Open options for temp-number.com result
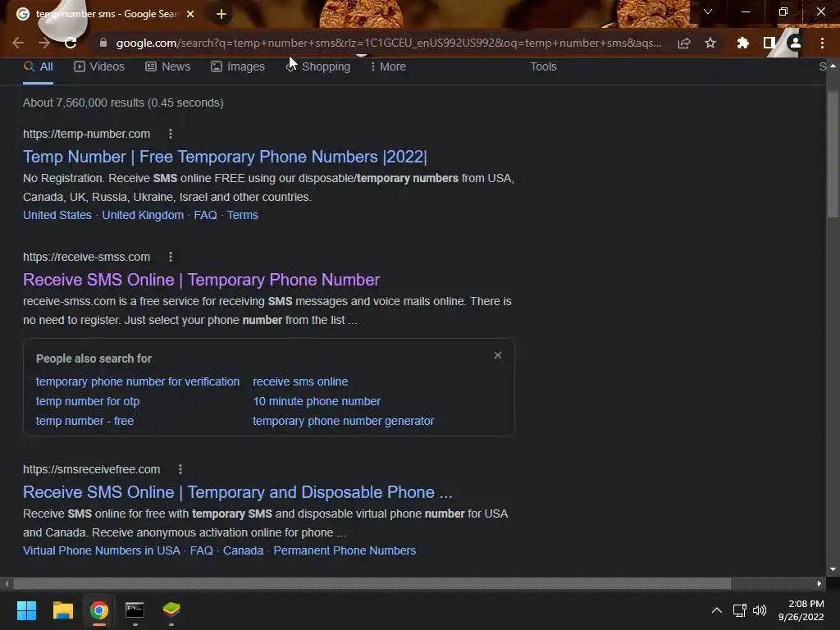Screen dimensions: 840x630 point(171,134)
